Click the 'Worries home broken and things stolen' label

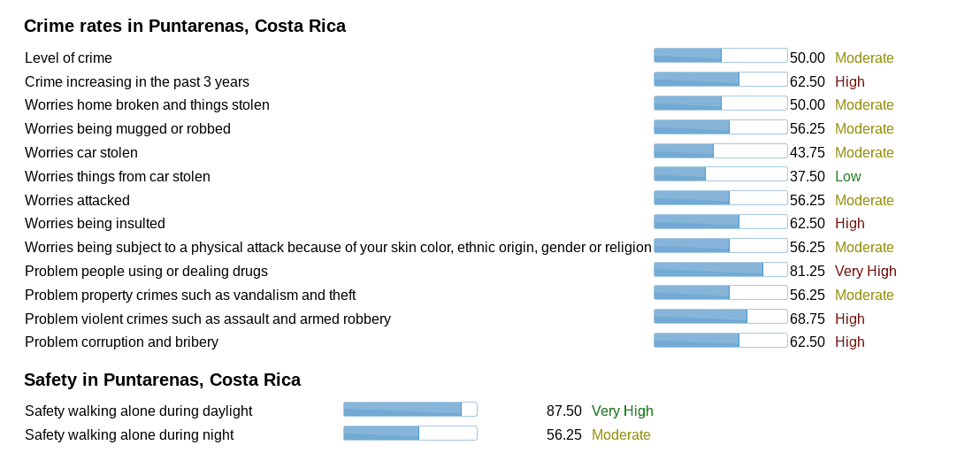[147, 104]
